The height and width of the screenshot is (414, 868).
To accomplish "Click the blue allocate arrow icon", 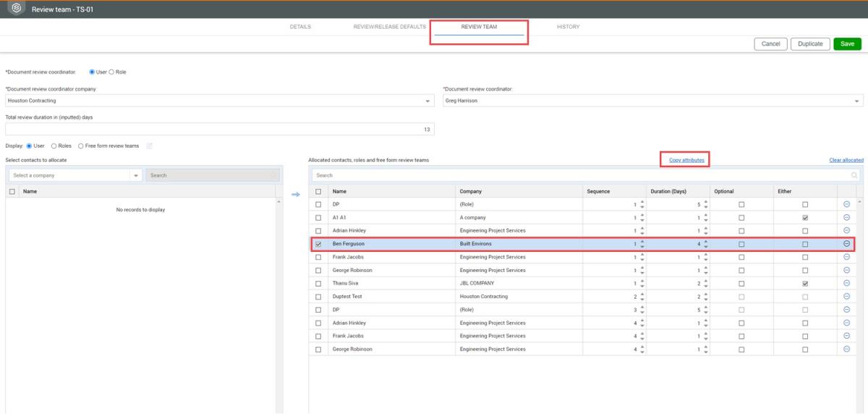I will tap(295, 194).
